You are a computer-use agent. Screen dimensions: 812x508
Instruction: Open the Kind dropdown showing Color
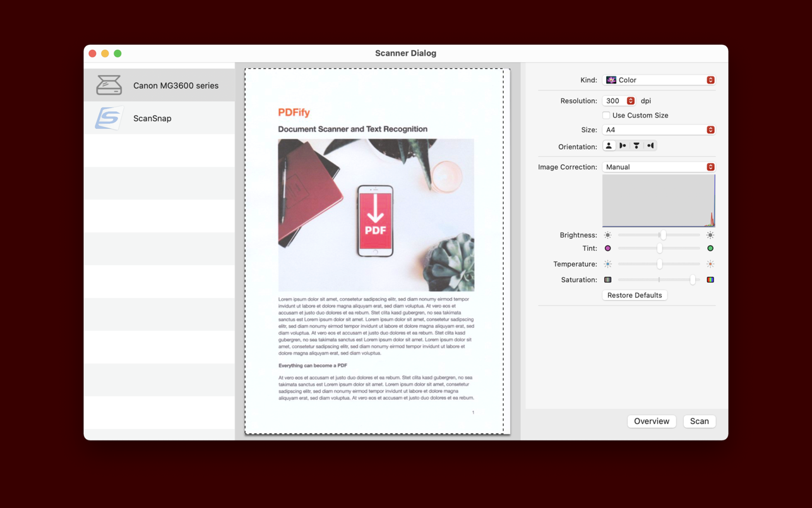pos(659,80)
